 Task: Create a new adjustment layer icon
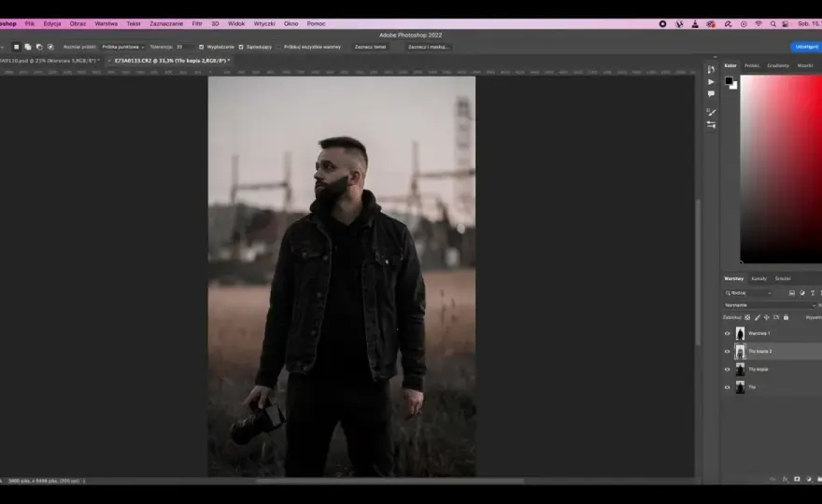809,480
